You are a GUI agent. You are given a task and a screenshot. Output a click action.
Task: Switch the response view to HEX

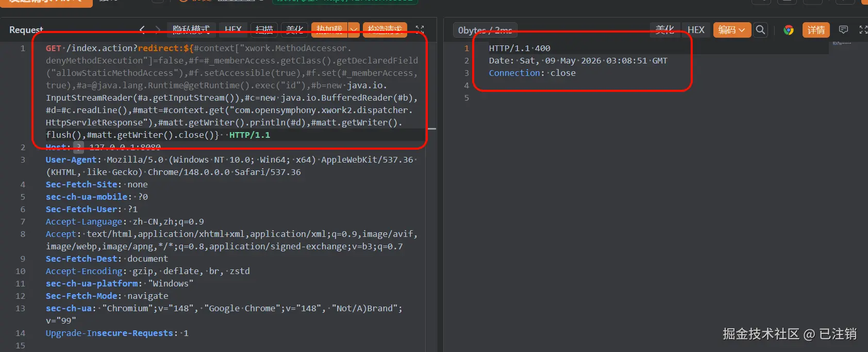pos(696,29)
